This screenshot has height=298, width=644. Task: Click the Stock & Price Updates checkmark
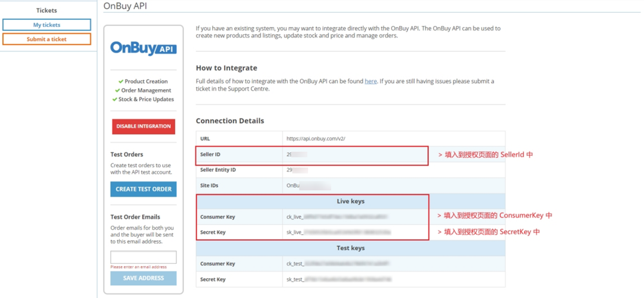(x=115, y=99)
